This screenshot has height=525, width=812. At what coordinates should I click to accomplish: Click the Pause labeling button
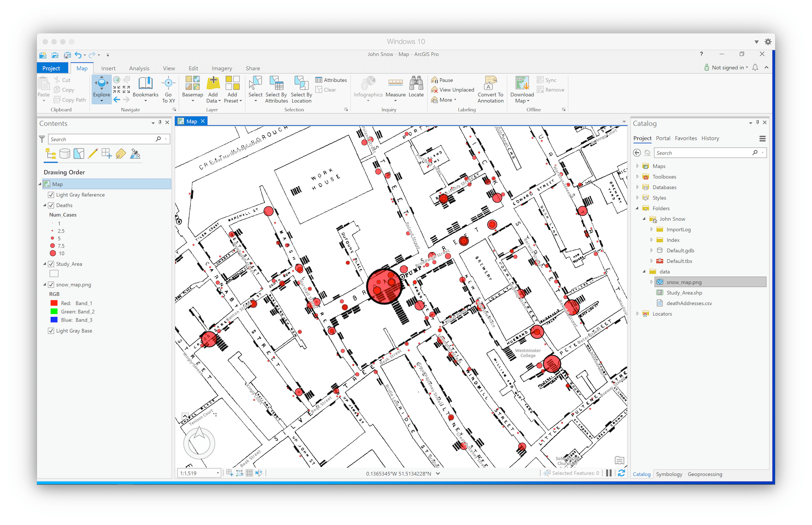(x=442, y=80)
